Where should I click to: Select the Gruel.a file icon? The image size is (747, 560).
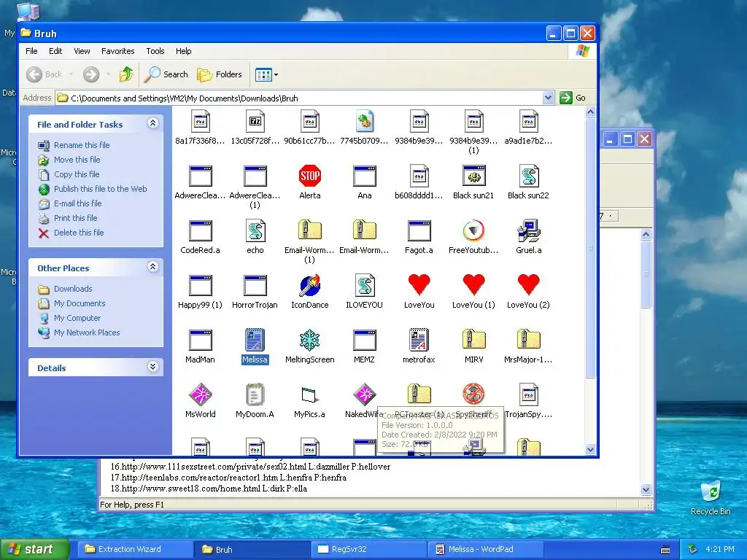(x=528, y=231)
